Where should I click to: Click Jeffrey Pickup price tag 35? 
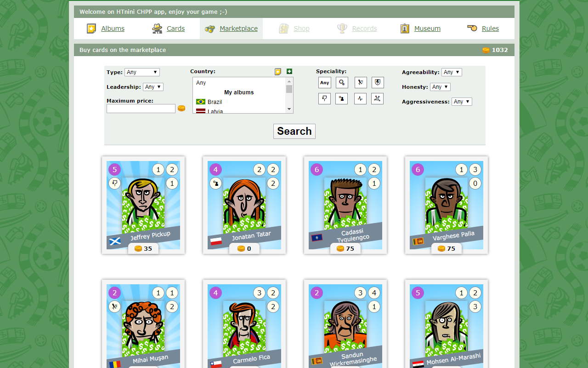click(143, 249)
